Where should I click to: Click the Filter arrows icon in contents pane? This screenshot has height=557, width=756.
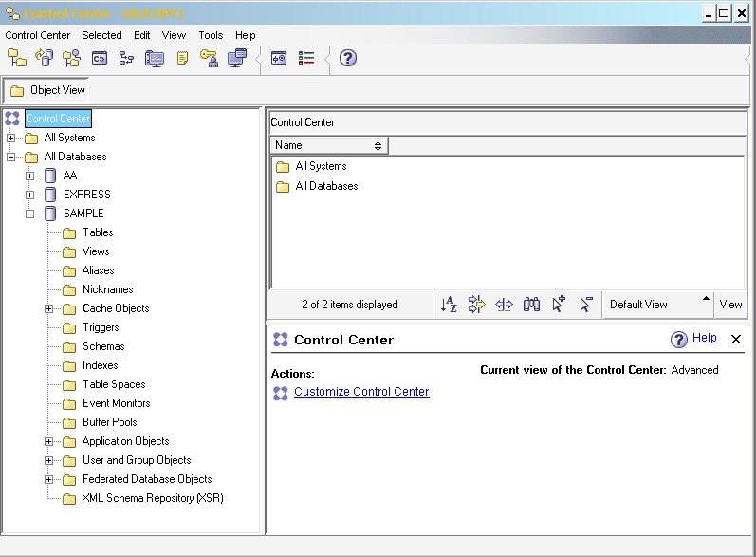pyautogui.click(x=476, y=305)
